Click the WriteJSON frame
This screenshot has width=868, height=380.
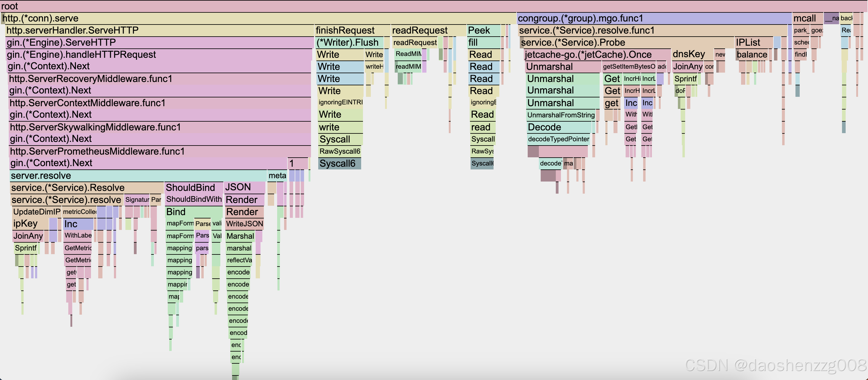point(245,224)
